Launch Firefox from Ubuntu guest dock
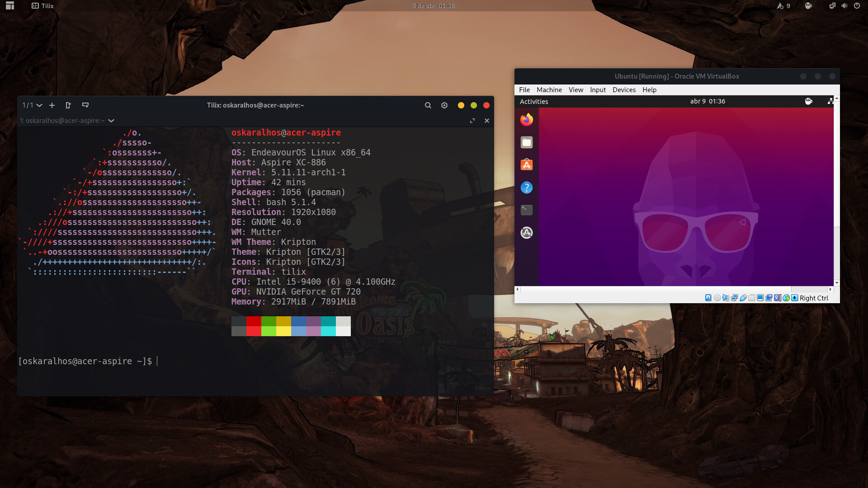Image resolution: width=868 pixels, height=488 pixels. coord(527,120)
